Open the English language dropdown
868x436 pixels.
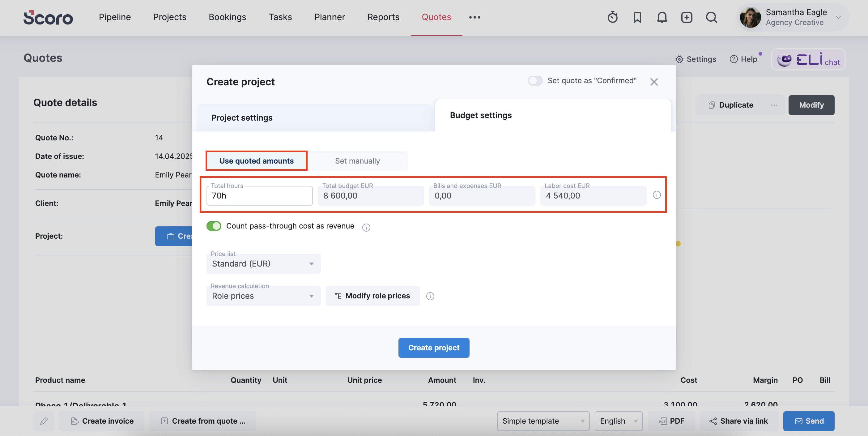618,421
